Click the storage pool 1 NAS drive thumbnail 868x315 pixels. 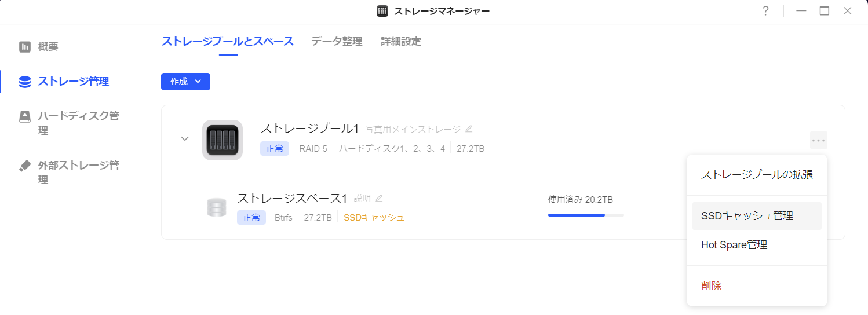[223, 140]
